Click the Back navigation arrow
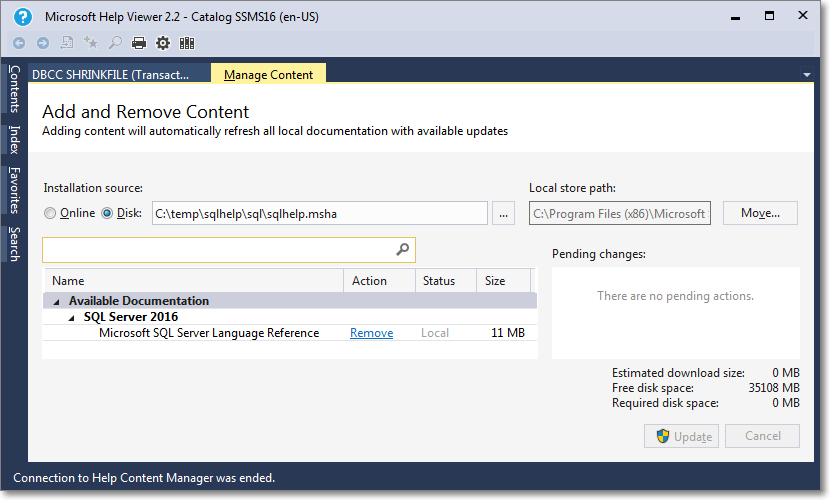The height and width of the screenshot is (500, 830). point(19,43)
